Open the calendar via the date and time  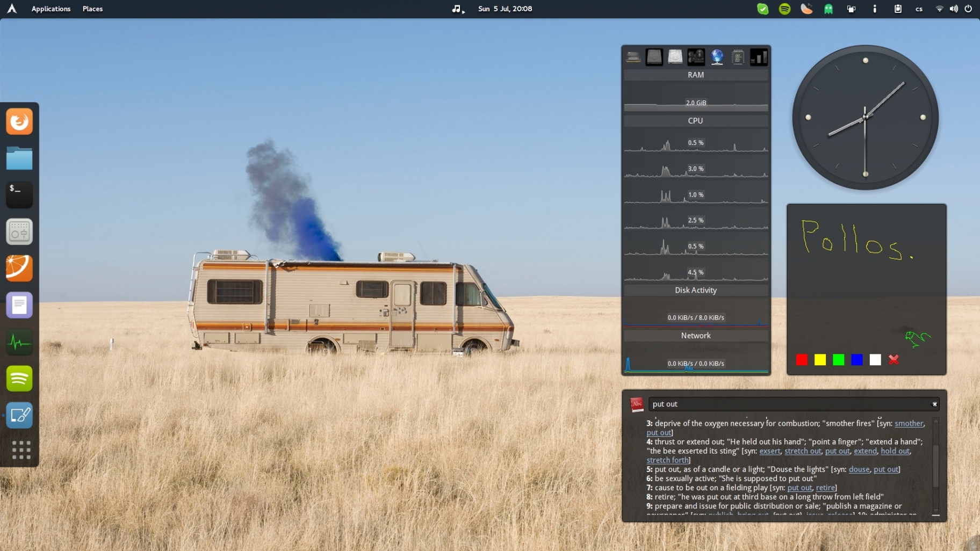coord(505,9)
